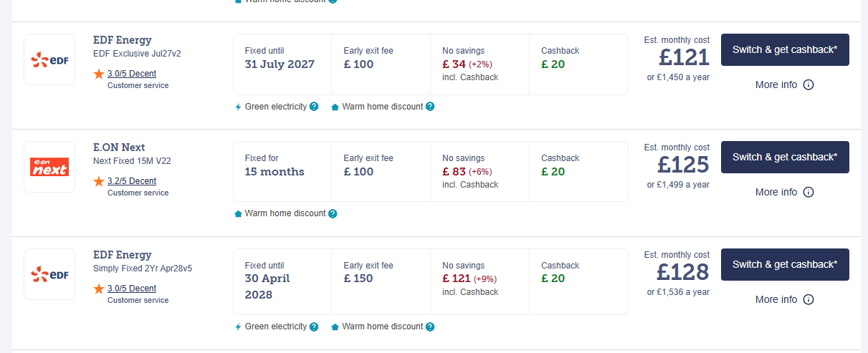Switch to EDF Simply Fixed 2Yr tariff

pyautogui.click(x=785, y=264)
